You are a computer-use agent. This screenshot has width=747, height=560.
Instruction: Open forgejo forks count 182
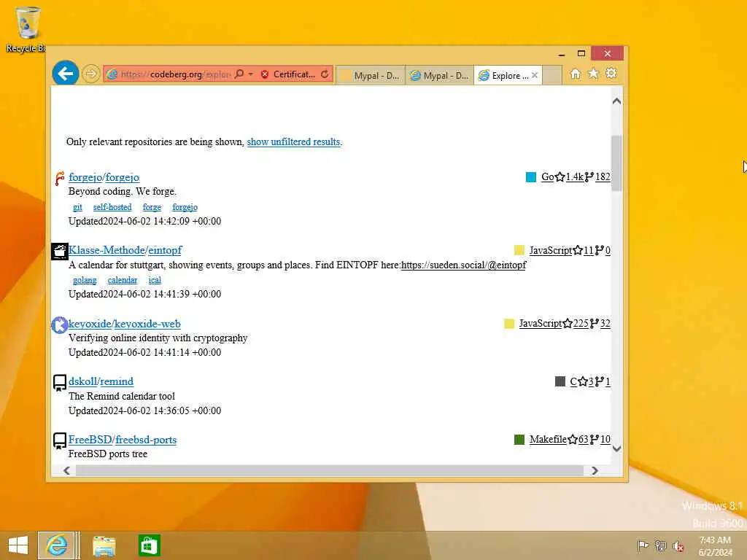[x=598, y=176]
